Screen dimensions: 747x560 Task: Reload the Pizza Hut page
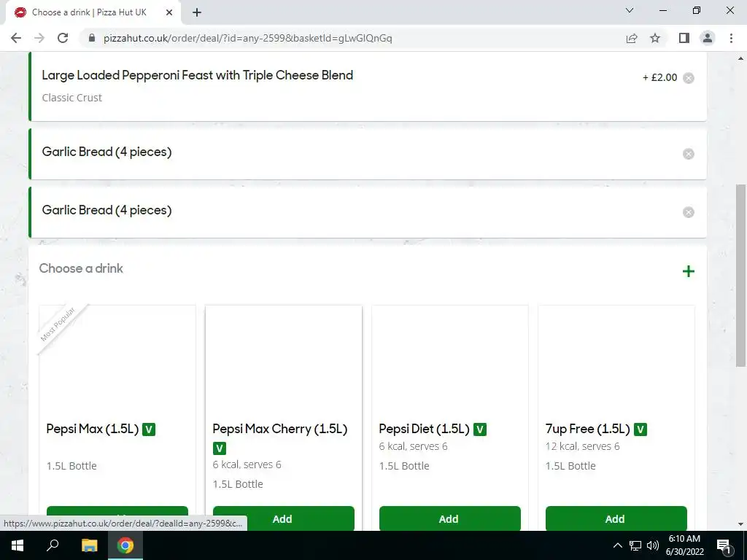tap(63, 38)
